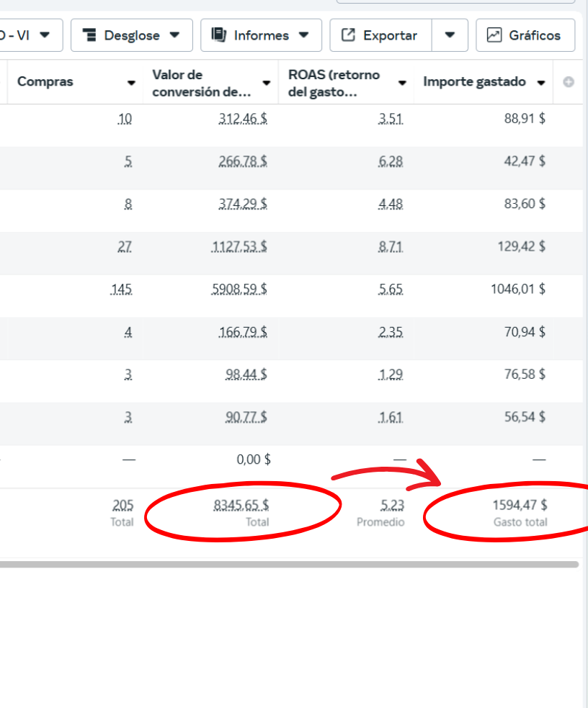Click the total conversion value 8345,65 $
The width and height of the screenshot is (588, 708).
pyautogui.click(x=241, y=506)
